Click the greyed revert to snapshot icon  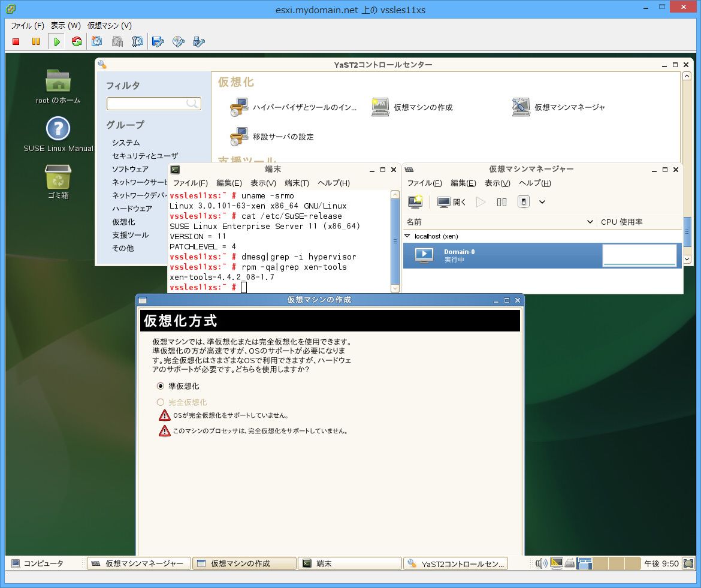pyautogui.click(x=117, y=41)
